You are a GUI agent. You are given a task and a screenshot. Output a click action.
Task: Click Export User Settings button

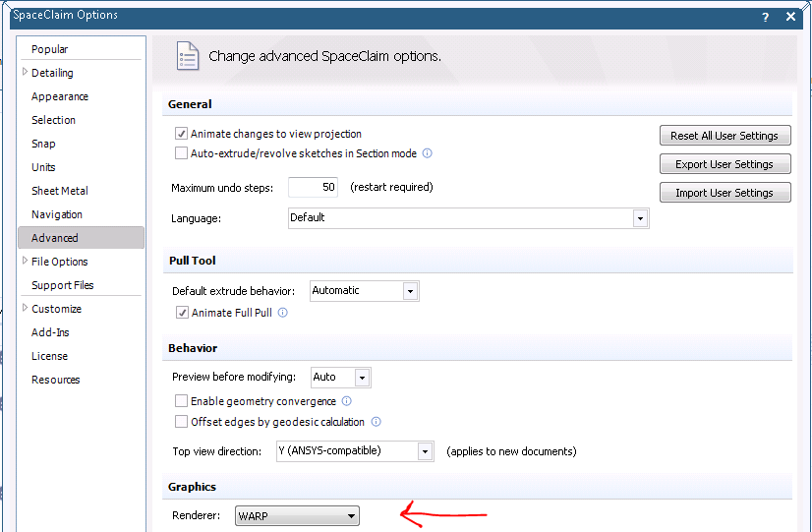(725, 164)
